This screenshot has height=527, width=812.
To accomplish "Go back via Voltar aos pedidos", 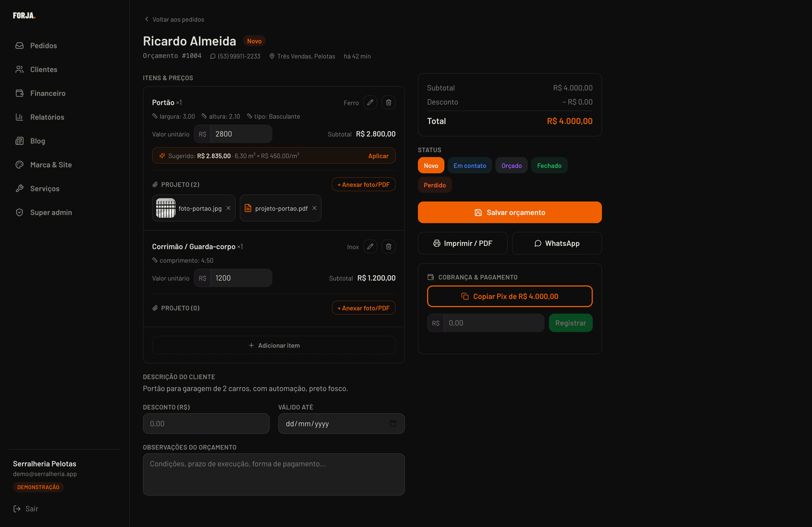I will [174, 19].
